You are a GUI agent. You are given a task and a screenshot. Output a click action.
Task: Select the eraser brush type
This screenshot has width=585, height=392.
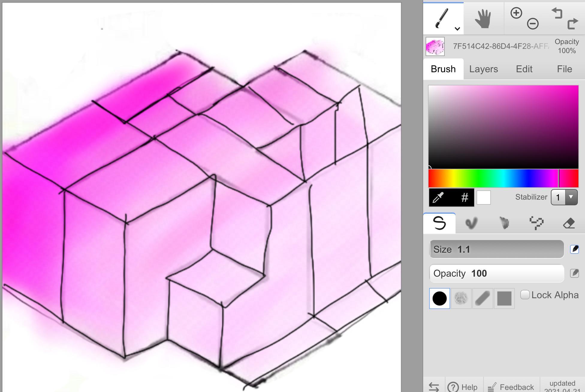[x=569, y=223]
